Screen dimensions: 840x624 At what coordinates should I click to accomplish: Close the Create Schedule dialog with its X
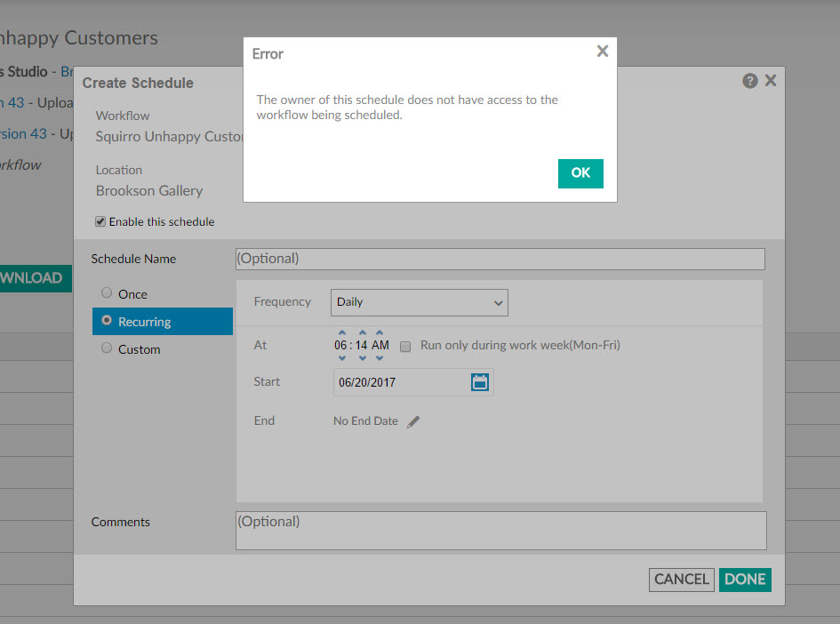tap(770, 80)
